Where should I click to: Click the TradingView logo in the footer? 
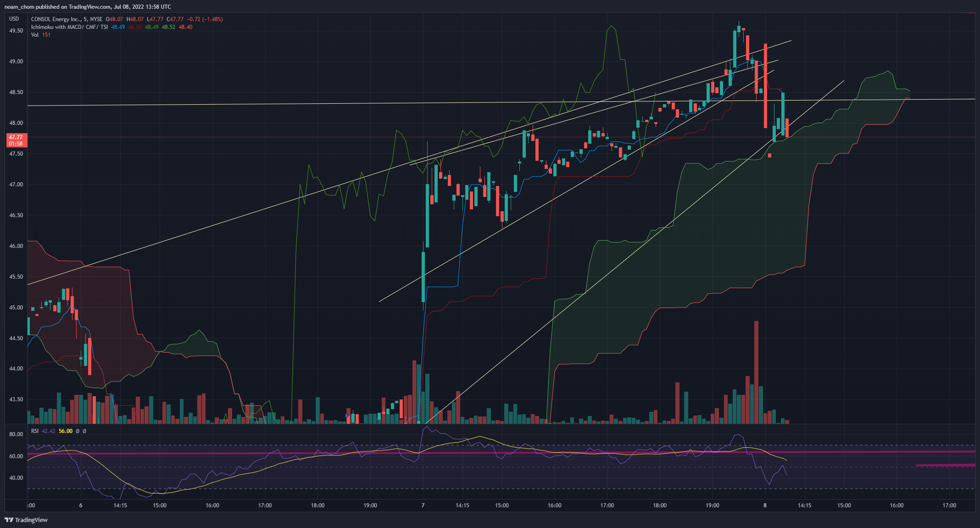click(26, 520)
